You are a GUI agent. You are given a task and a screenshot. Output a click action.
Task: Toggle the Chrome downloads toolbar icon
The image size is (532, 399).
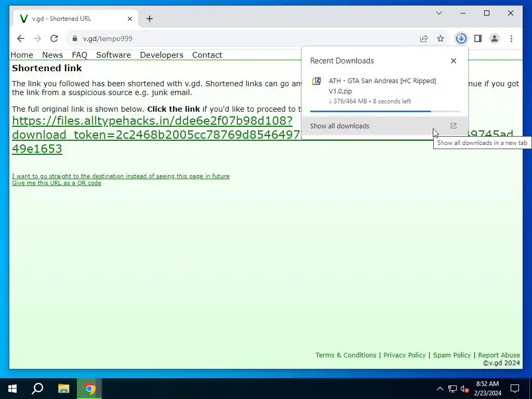tap(461, 38)
